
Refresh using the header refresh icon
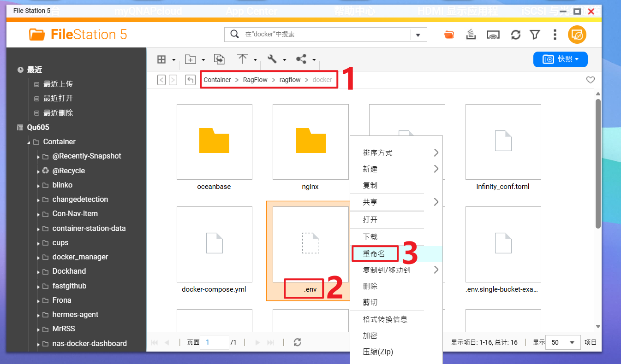pos(516,35)
